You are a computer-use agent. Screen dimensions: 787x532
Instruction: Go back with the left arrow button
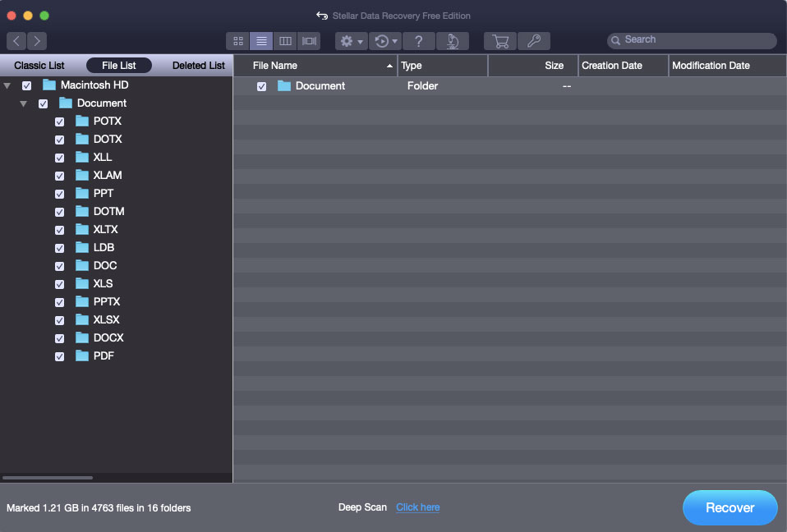[16, 40]
